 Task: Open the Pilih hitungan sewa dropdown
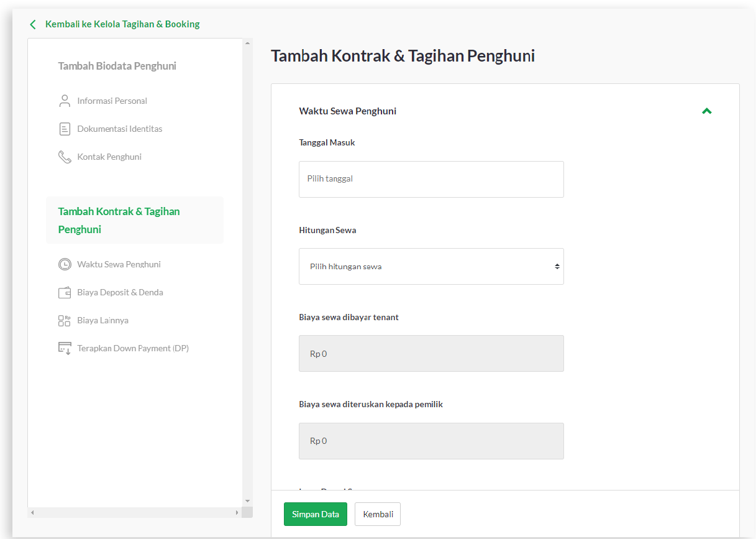tap(431, 267)
